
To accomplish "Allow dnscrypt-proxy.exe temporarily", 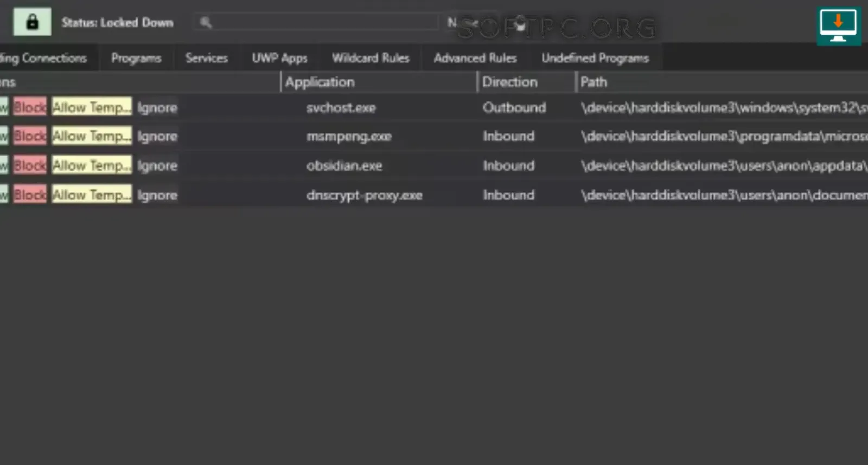I will [x=92, y=195].
